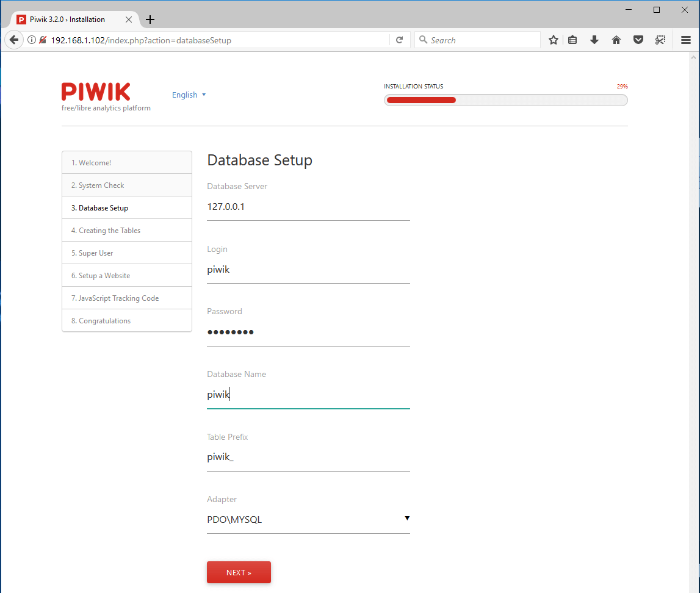Screen dimensions: 700x593
Task: Focus the Login field
Action: (x=308, y=270)
